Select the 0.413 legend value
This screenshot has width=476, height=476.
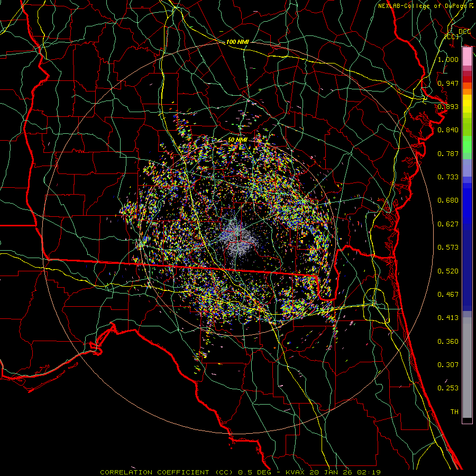[448, 318]
